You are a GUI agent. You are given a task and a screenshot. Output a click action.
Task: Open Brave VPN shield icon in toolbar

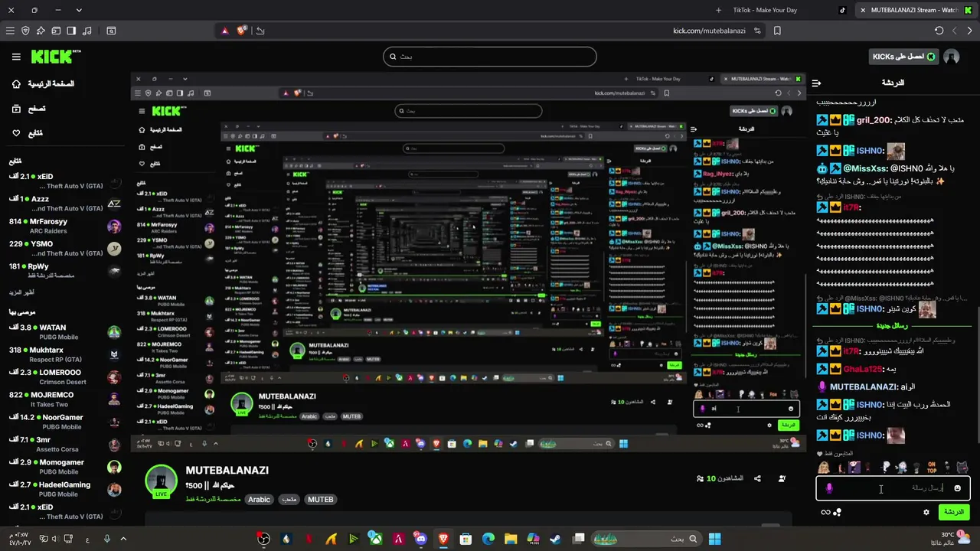tap(25, 31)
